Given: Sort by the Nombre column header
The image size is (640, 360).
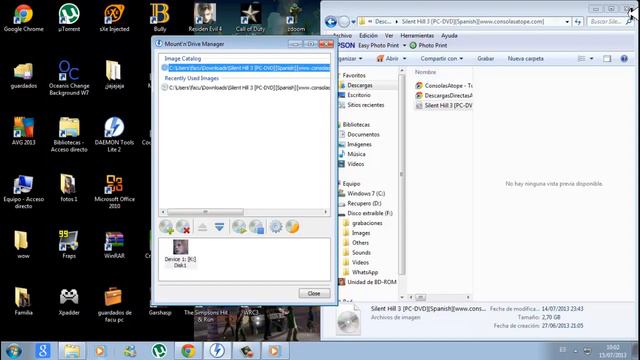Looking at the screenshot, I should point(425,72).
